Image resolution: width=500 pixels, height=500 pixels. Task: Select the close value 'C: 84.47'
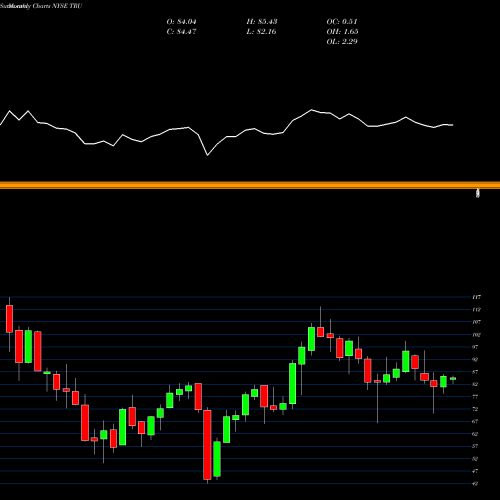(x=181, y=32)
